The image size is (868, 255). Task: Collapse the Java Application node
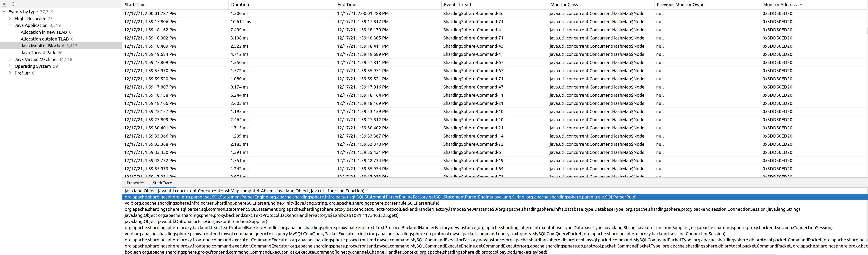pyautogui.click(x=10, y=25)
